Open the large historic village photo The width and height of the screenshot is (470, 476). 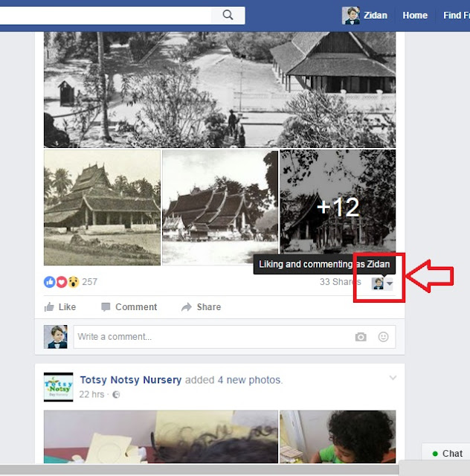219,90
